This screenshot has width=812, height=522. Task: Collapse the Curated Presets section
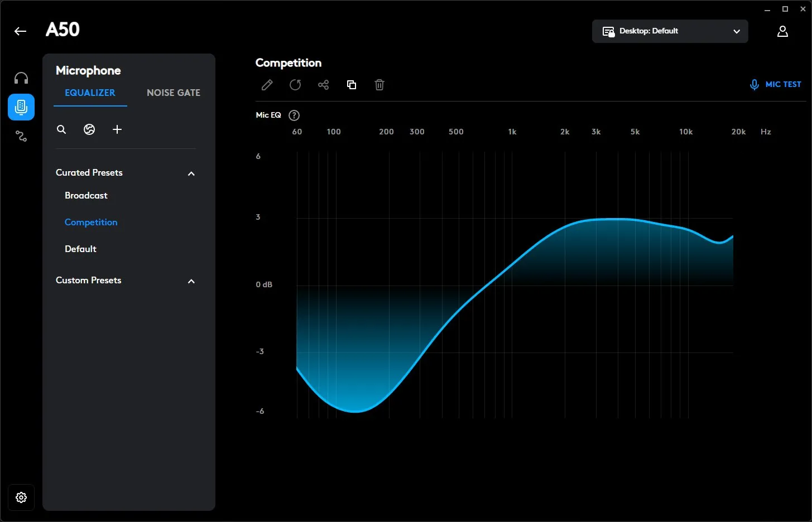pos(191,173)
